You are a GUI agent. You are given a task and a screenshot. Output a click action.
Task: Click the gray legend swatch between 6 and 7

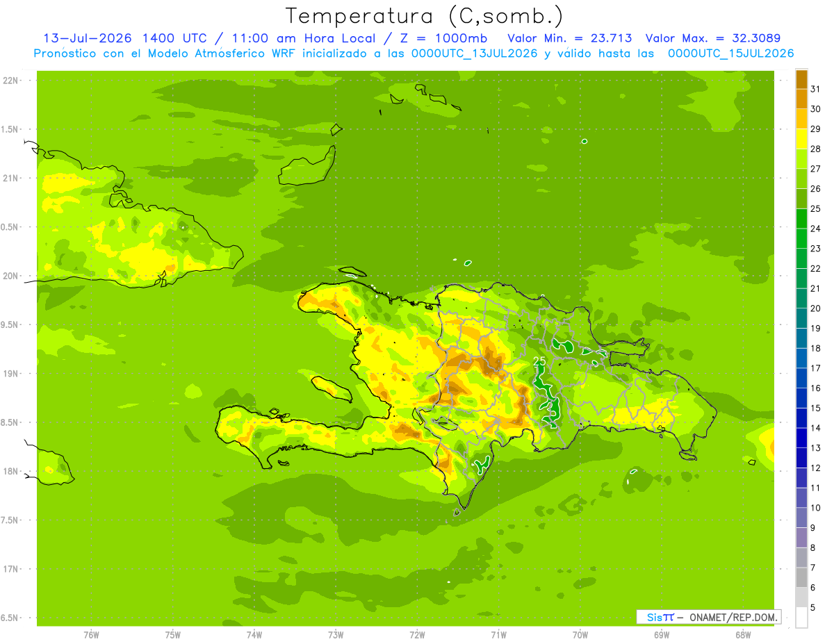[x=801, y=577]
